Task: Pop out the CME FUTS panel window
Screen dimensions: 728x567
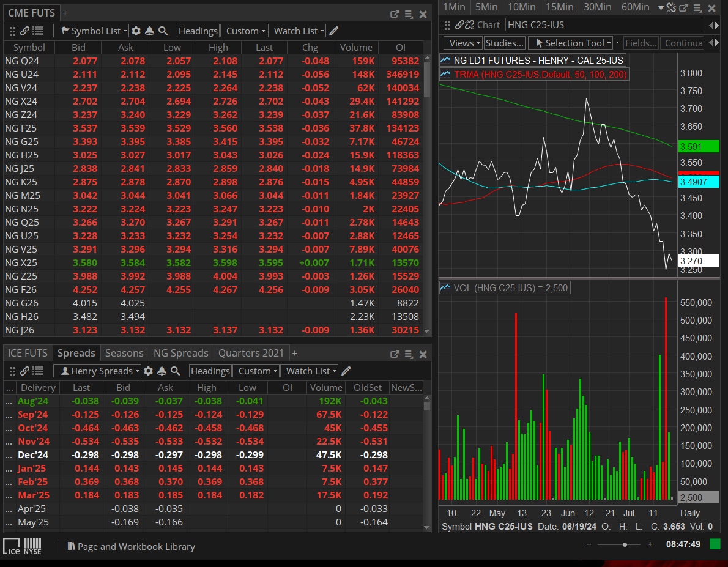Action: pyautogui.click(x=395, y=14)
